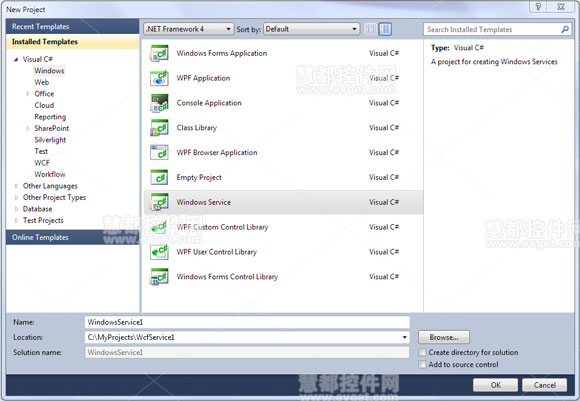The height and width of the screenshot is (401, 580).
Task: Expand the SharePoint tree node
Action: click(x=28, y=128)
